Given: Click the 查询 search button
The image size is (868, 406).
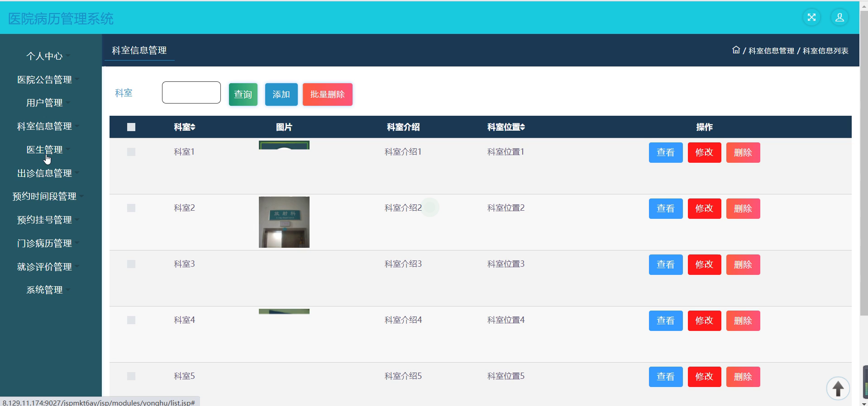Looking at the screenshot, I should tap(243, 94).
